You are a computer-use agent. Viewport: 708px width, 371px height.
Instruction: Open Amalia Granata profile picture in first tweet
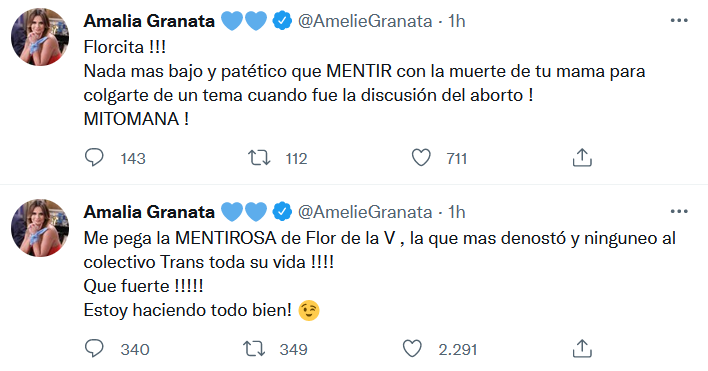coord(40,37)
